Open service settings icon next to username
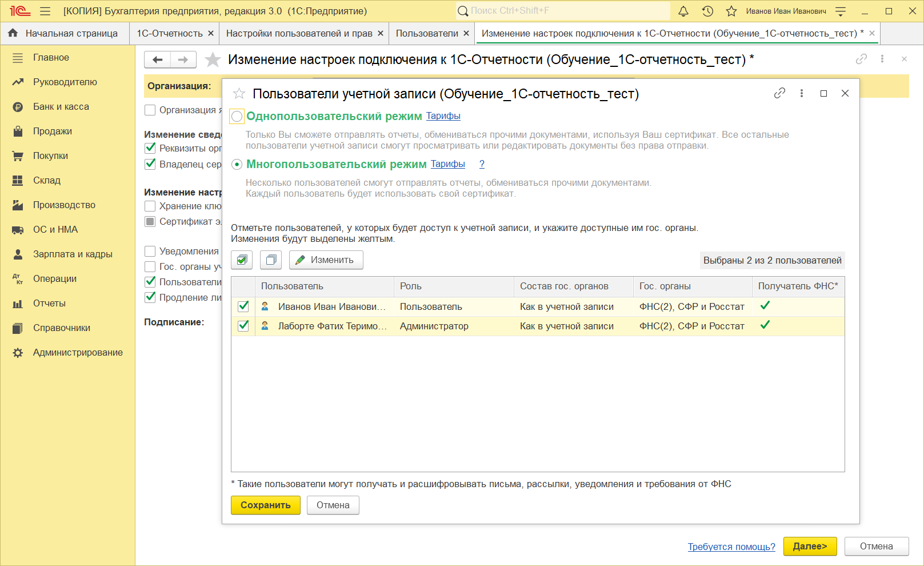Image resolution: width=924 pixels, height=566 pixels. click(x=841, y=11)
